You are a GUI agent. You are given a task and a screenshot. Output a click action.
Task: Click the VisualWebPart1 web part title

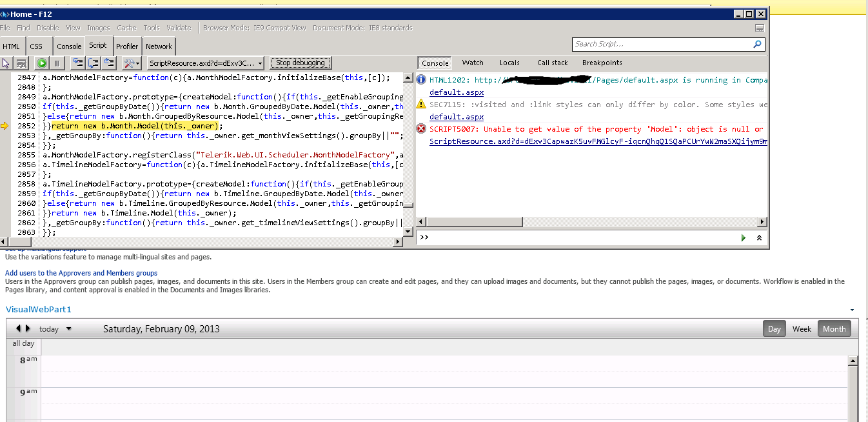click(38, 310)
